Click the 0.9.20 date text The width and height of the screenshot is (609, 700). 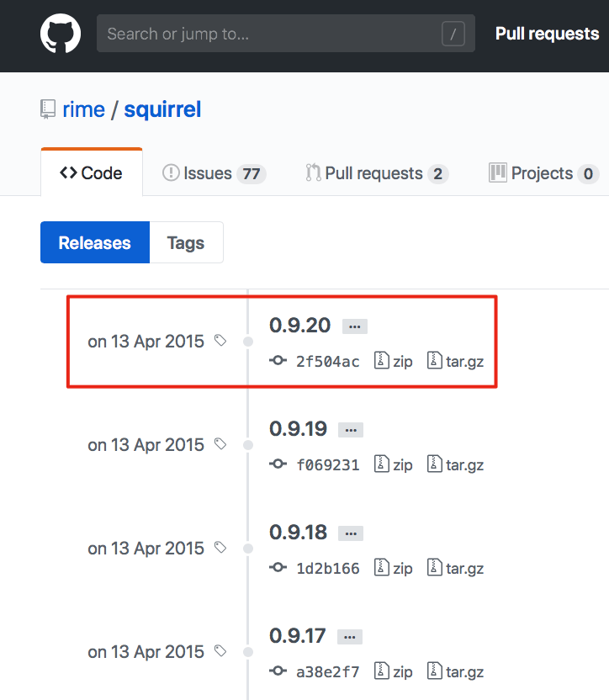pyautogui.click(x=146, y=342)
